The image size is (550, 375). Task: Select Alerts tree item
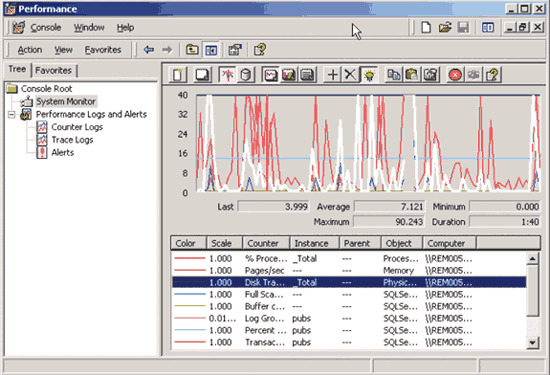pos(62,153)
